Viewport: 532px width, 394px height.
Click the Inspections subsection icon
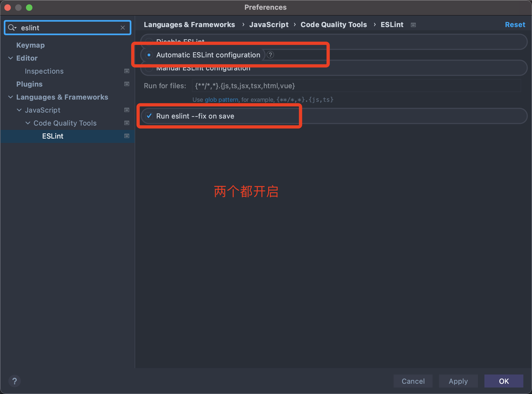[x=127, y=71]
